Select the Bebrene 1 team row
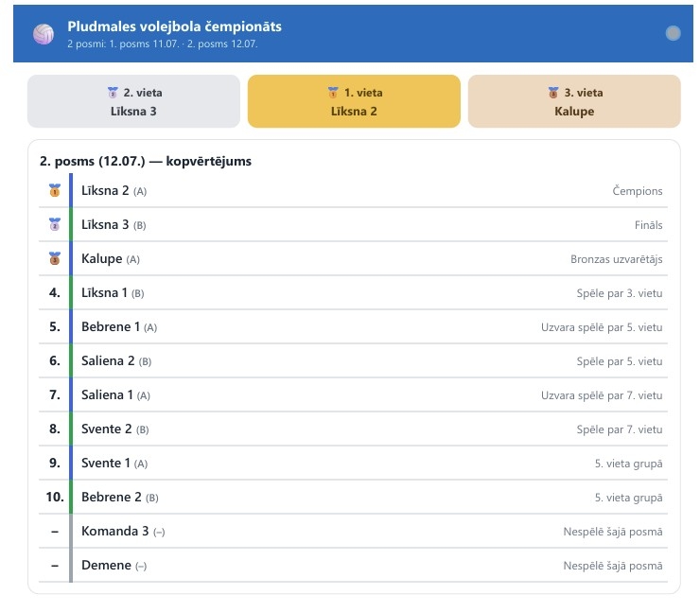Viewport: 700px width, 613px height. (x=353, y=326)
